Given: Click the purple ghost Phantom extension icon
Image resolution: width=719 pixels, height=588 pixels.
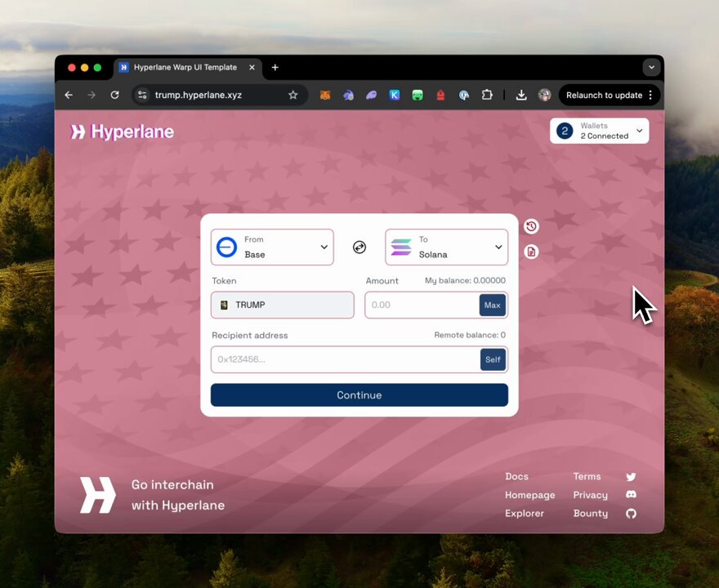Looking at the screenshot, I should point(371,96).
